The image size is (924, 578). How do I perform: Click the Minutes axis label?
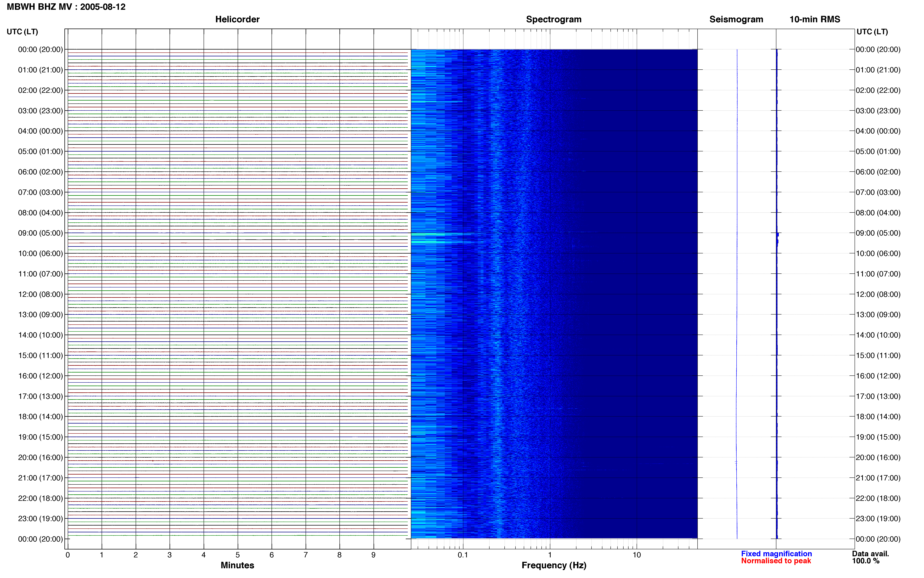[237, 565]
